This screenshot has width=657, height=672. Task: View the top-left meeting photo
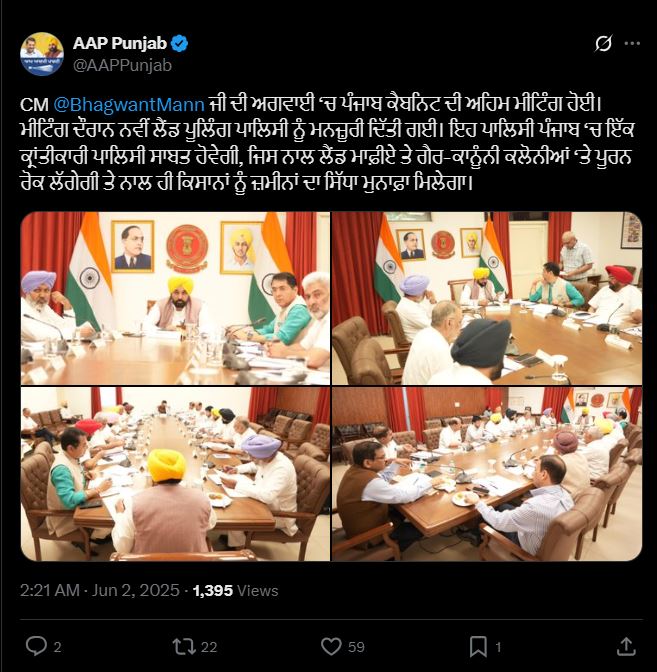(x=175, y=298)
